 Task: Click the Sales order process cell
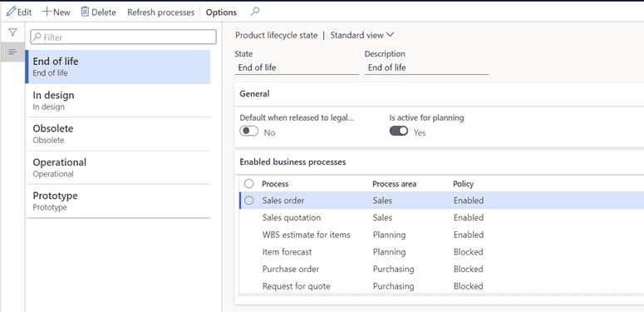click(283, 201)
